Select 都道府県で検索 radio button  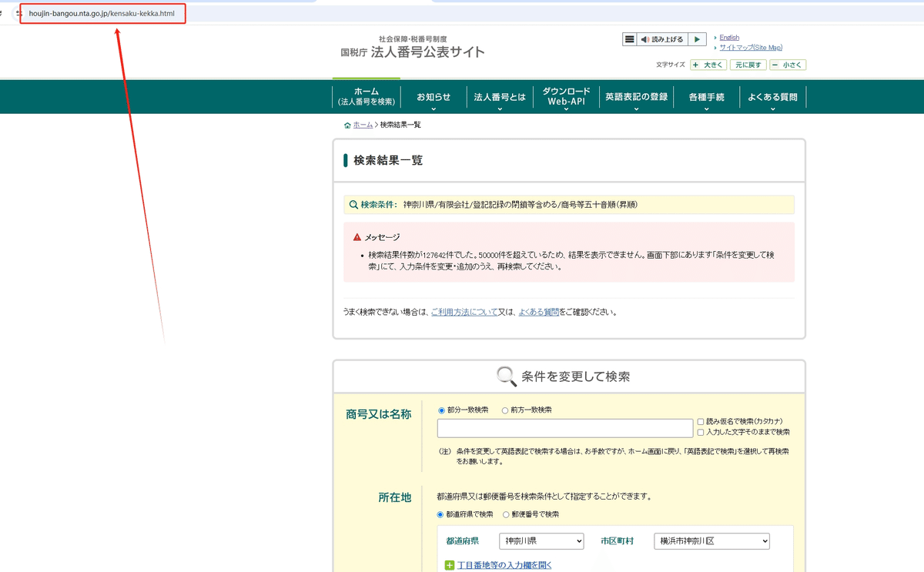coord(441,514)
